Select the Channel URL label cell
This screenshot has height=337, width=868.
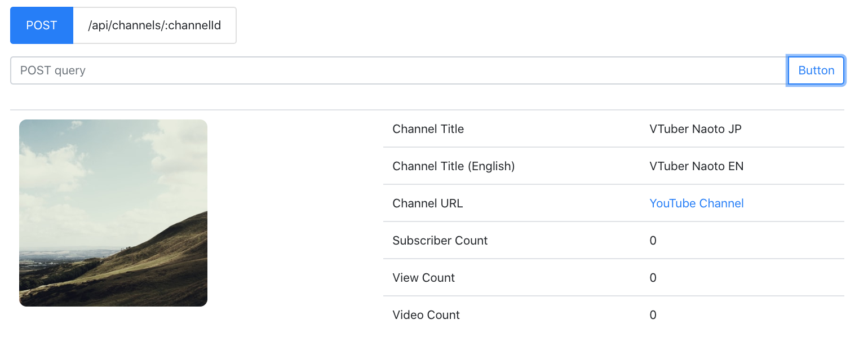coord(427,203)
